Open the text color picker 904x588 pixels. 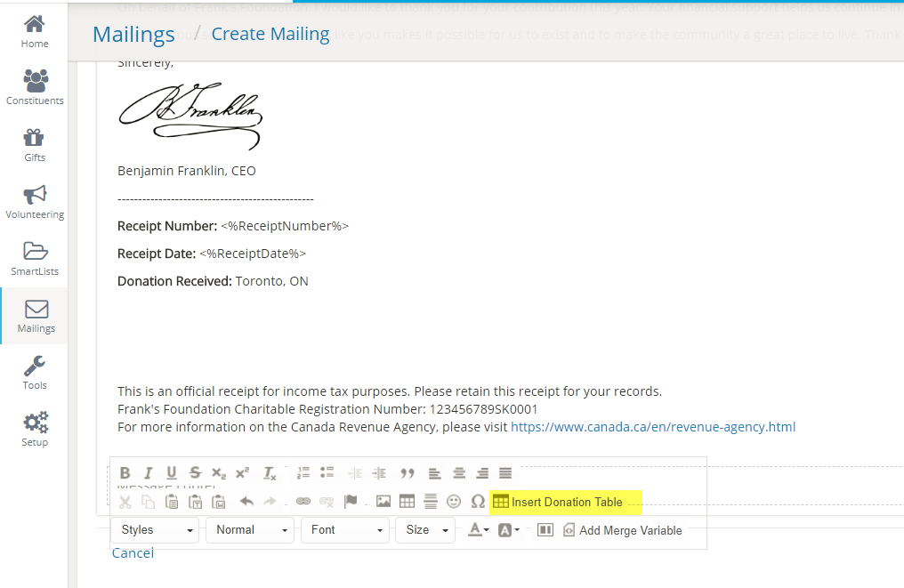point(479,530)
